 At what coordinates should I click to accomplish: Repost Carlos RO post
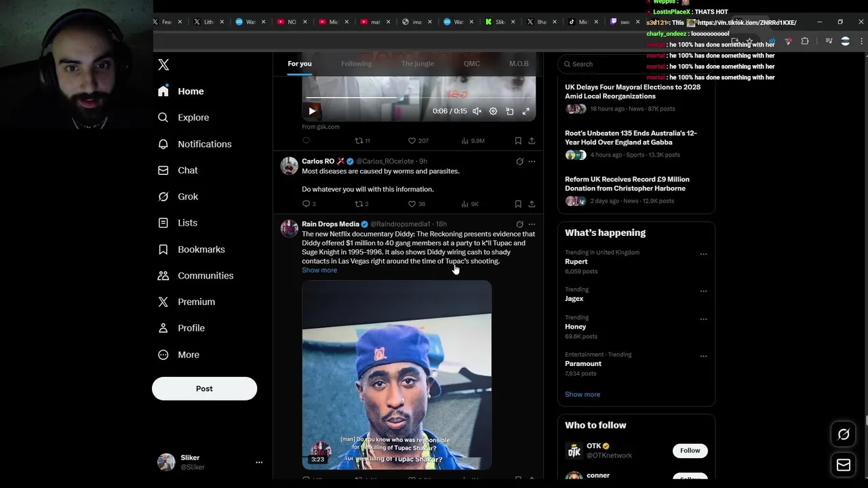pos(362,204)
